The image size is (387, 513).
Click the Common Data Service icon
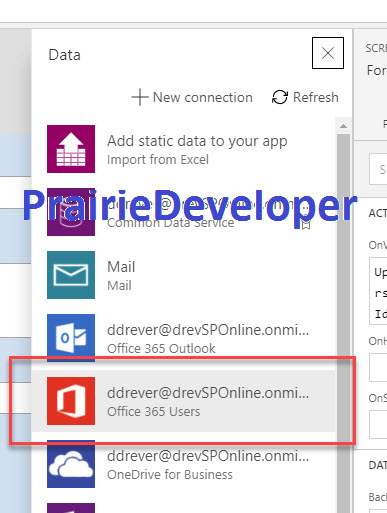(71, 212)
